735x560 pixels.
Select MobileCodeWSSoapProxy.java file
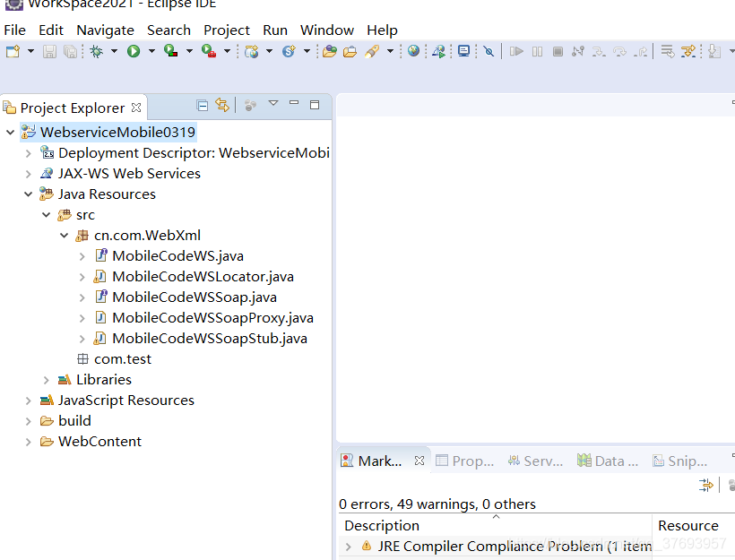(x=212, y=318)
